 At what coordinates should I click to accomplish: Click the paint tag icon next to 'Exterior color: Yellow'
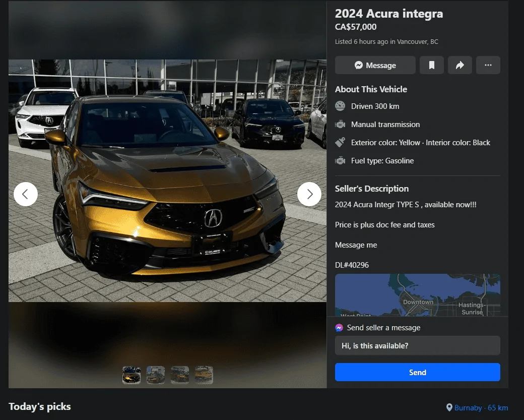(339, 142)
